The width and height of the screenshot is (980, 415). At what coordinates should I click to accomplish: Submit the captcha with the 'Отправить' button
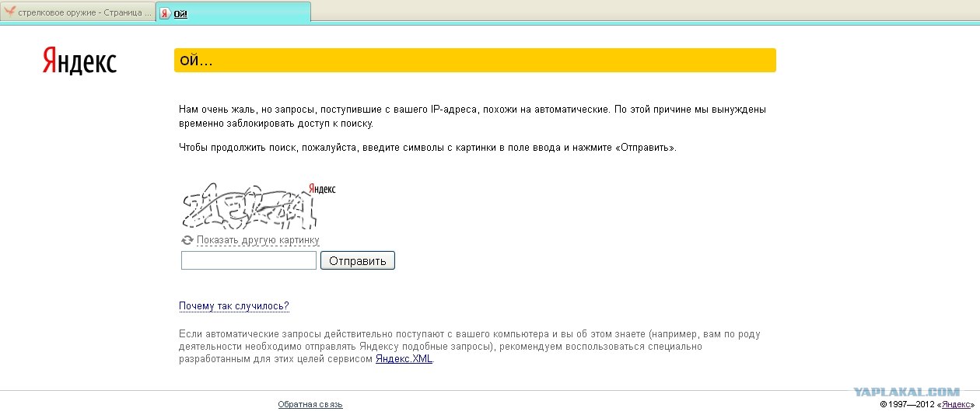click(x=358, y=260)
